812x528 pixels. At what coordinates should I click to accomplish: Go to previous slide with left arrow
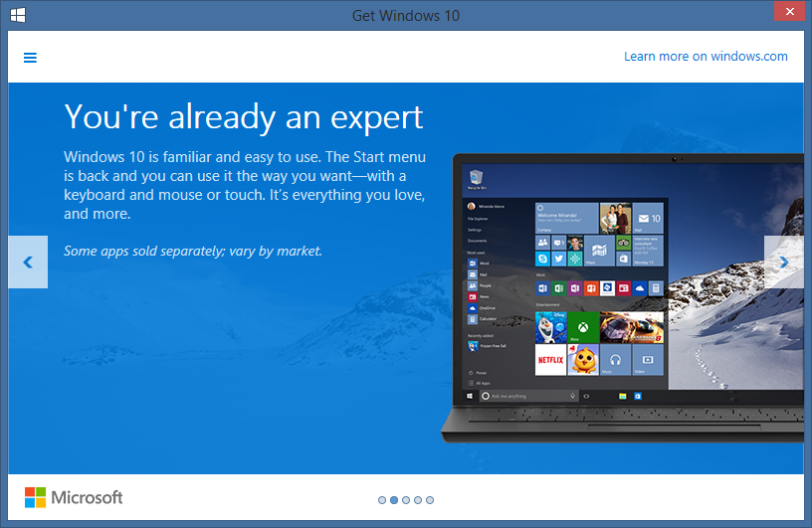tap(28, 262)
